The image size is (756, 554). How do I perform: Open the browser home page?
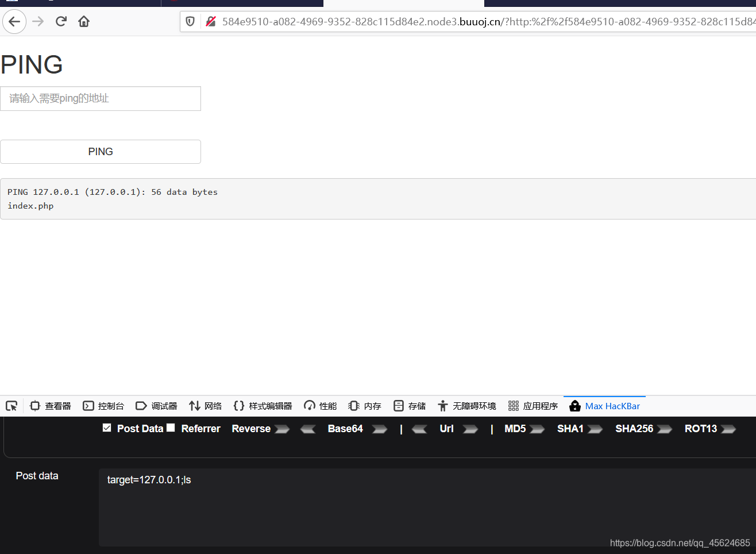(x=84, y=22)
